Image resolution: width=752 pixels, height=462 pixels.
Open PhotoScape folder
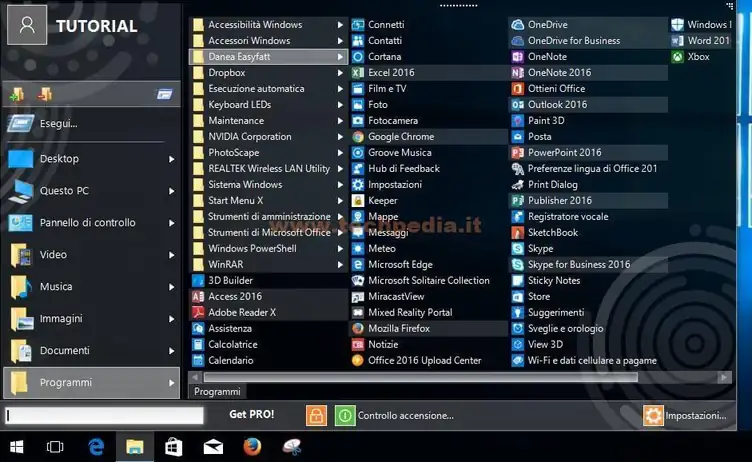click(269, 153)
